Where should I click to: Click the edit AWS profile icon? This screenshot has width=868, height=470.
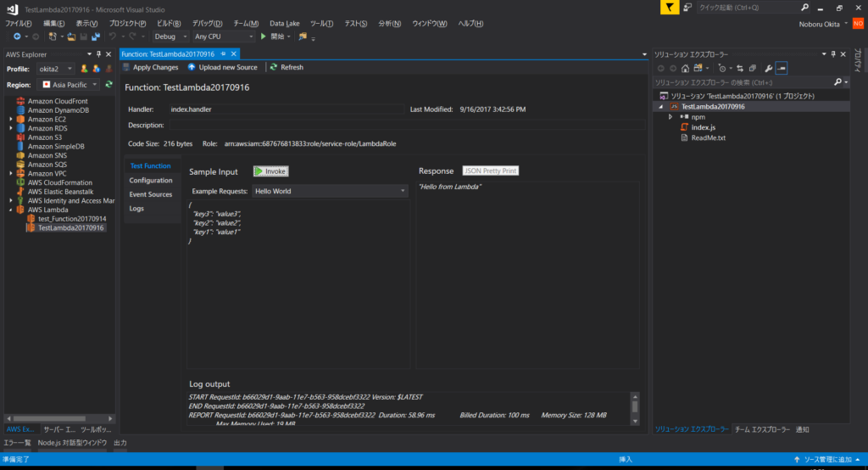pyautogui.click(x=97, y=69)
